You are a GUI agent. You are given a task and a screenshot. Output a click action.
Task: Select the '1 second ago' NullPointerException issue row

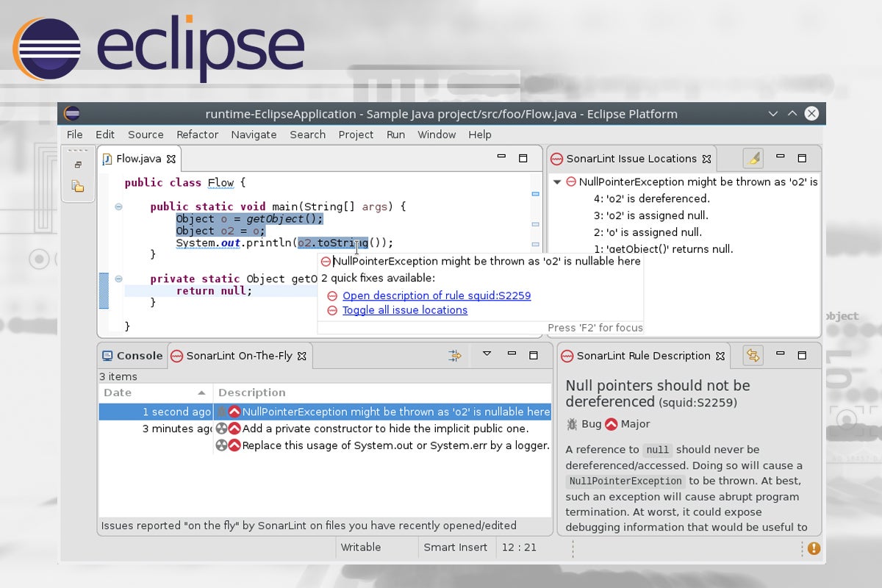(325, 412)
